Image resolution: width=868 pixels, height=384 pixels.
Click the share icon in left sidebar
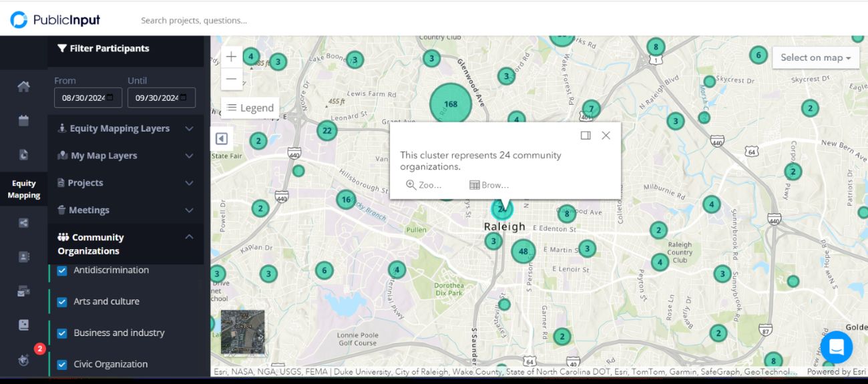pyautogui.click(x=23, y=223)
